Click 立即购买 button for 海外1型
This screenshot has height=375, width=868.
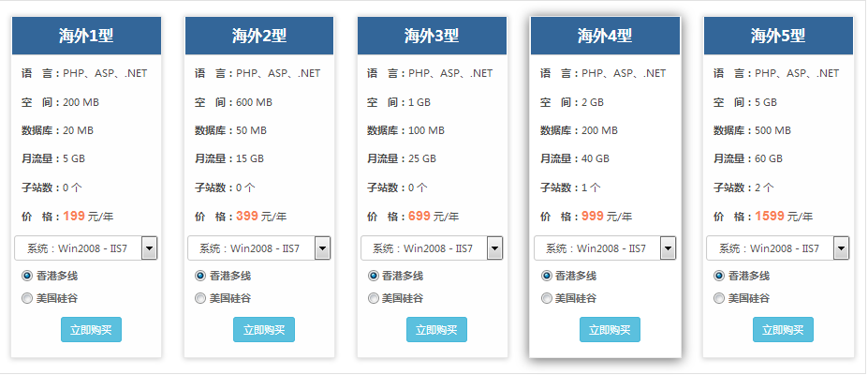(91, 330)
